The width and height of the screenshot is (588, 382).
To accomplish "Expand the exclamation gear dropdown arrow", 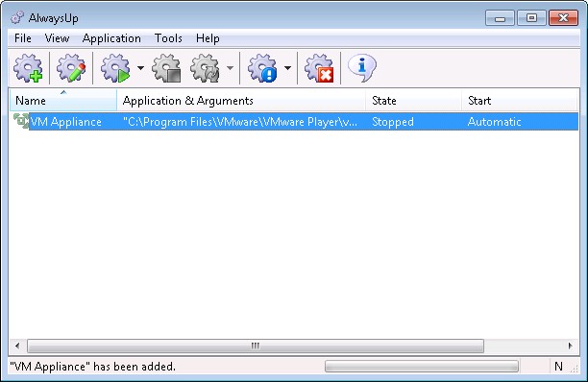I will tap(287, 68).
